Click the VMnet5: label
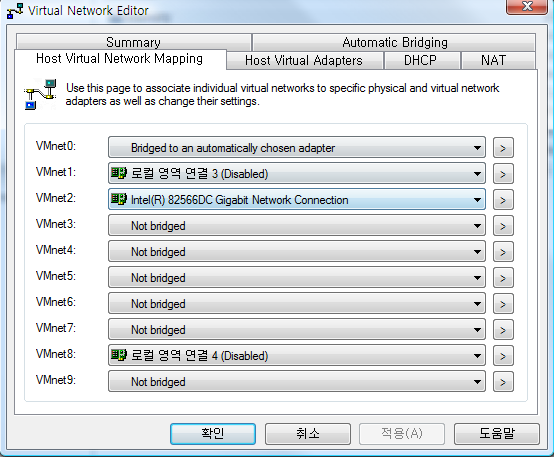Viewport: 554px width, 457px height. tap(56, 276)
